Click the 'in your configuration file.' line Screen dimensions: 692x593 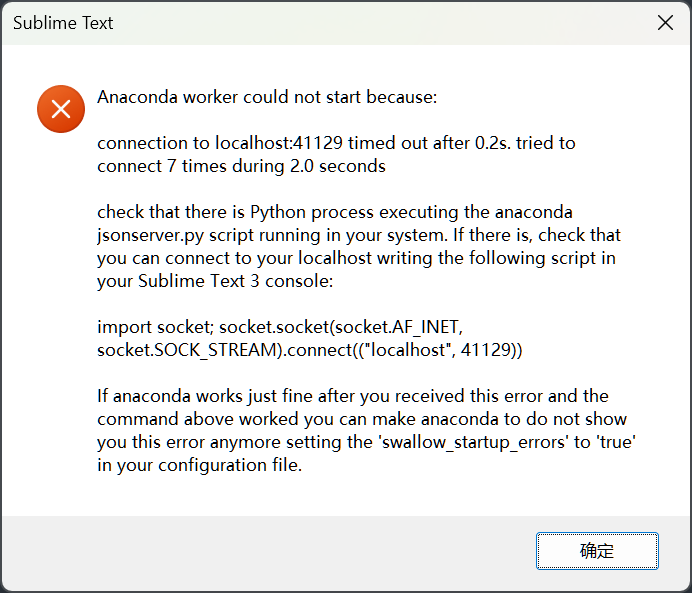(x=199, y=465)
